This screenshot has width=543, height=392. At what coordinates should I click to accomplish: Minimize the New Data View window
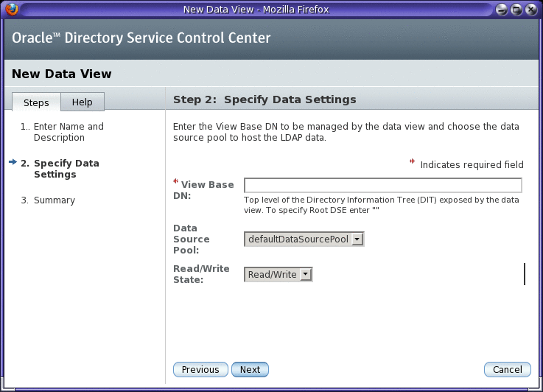(x=502, y=10)
